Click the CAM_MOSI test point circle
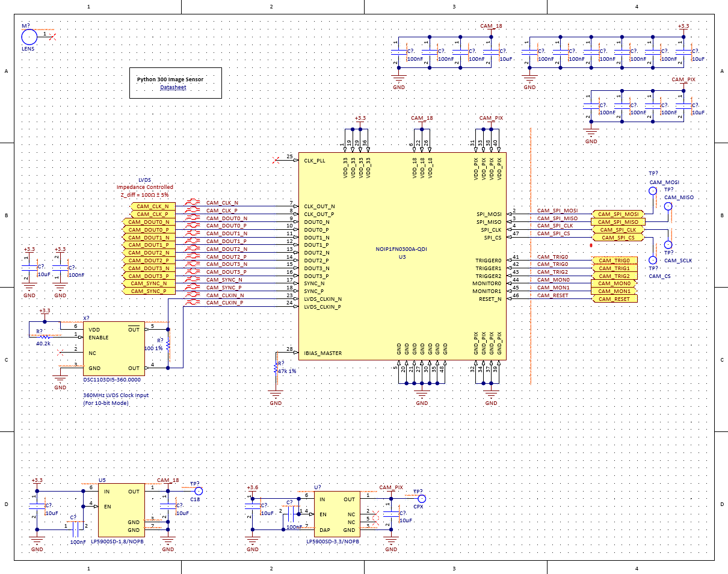Screen dimensions: 728x574 [x=652, y=191]
